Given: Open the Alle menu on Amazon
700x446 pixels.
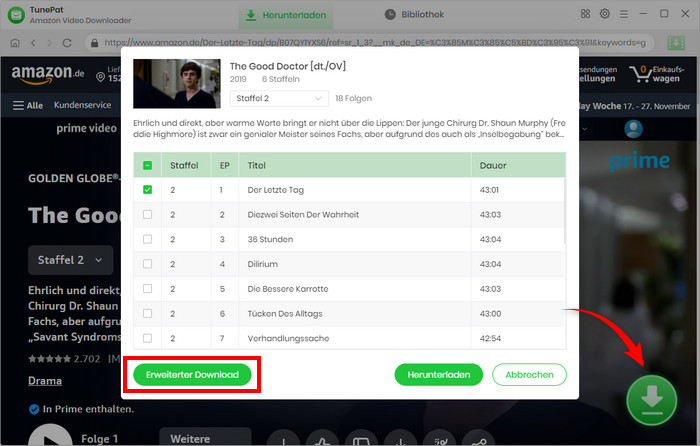Looking at the screenshot, I should 28,106.
